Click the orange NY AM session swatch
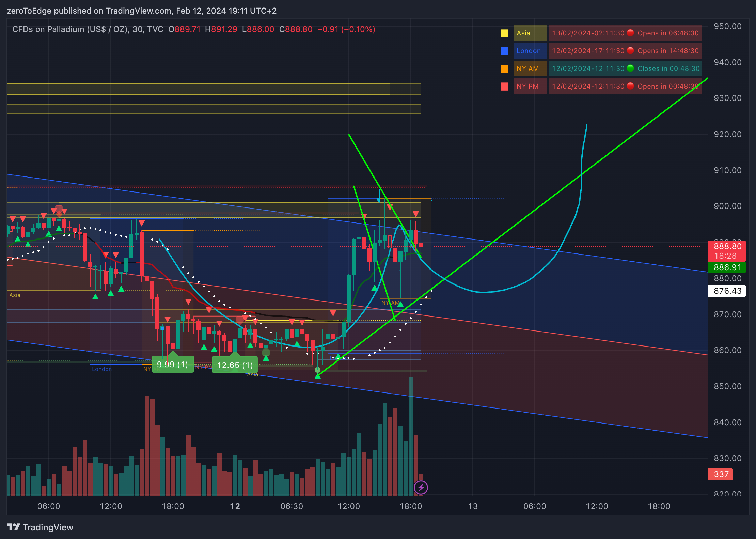The height and width of the screenshot is (539, 756). click(x=504, y=68)
